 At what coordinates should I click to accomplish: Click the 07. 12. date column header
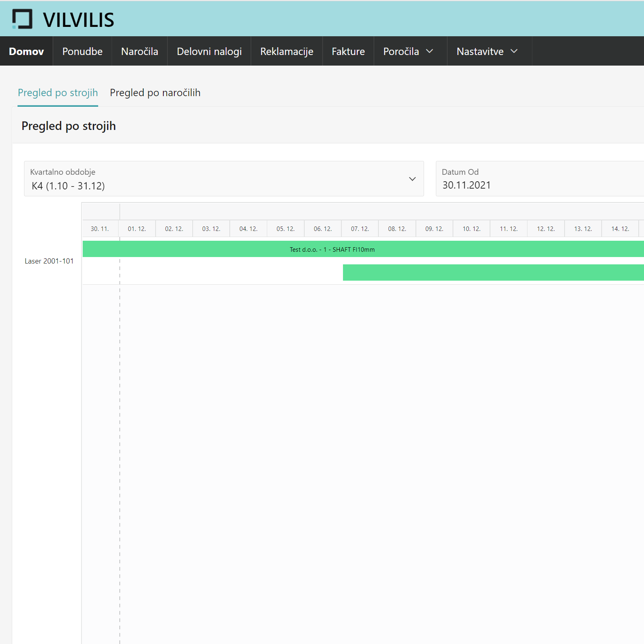(360, 229)
